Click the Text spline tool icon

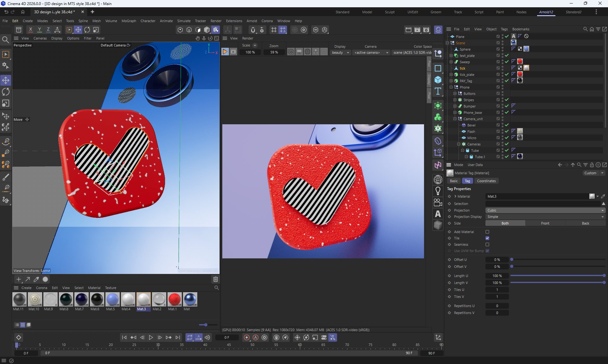pos(438,91)
